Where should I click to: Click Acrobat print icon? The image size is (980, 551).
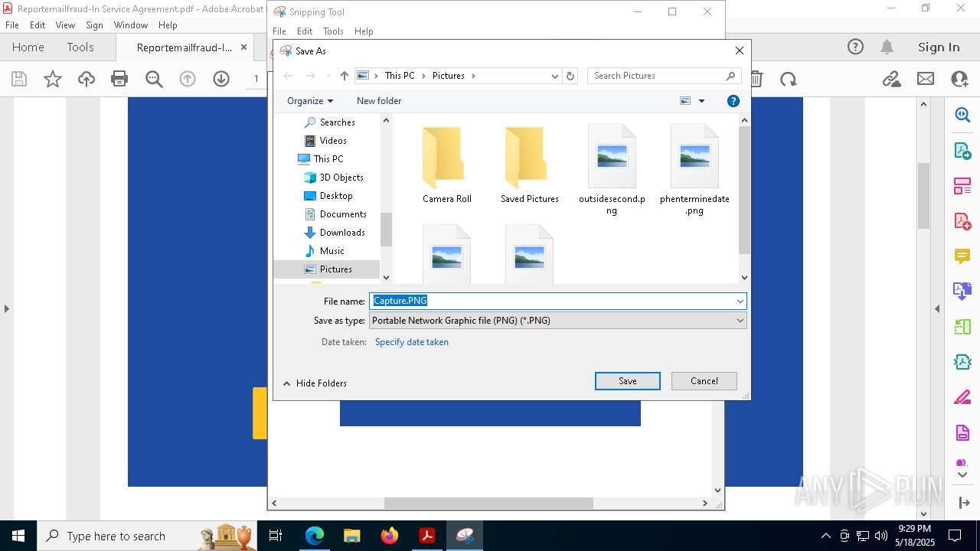point(119,79)
